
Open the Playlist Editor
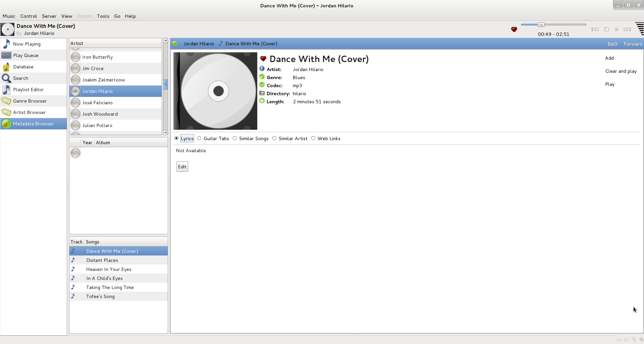pos(29,90)
